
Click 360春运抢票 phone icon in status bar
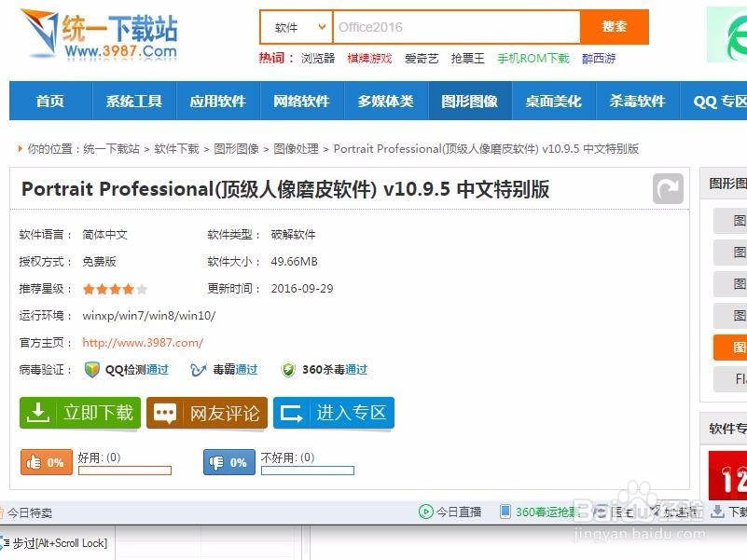pyautogui.click(x=505, y=512)
